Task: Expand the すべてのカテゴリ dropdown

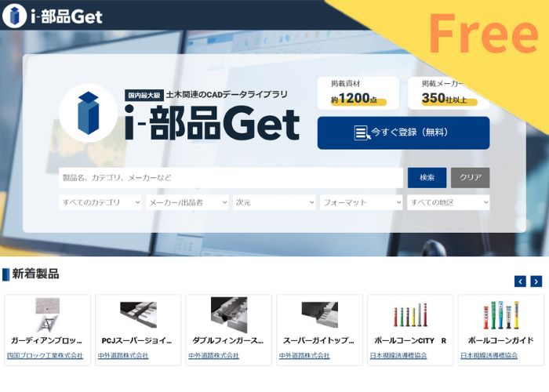Action: pyautogui.click(x=100, y=202)
